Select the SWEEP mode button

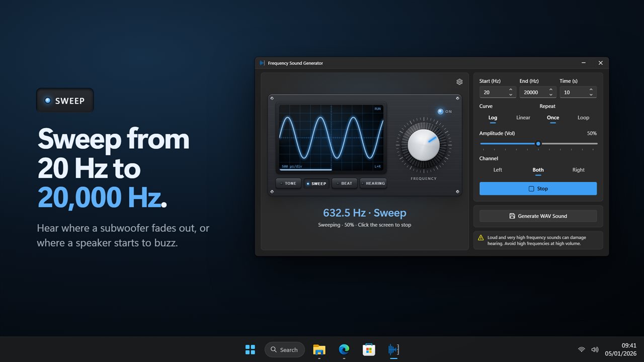point(316,184)
